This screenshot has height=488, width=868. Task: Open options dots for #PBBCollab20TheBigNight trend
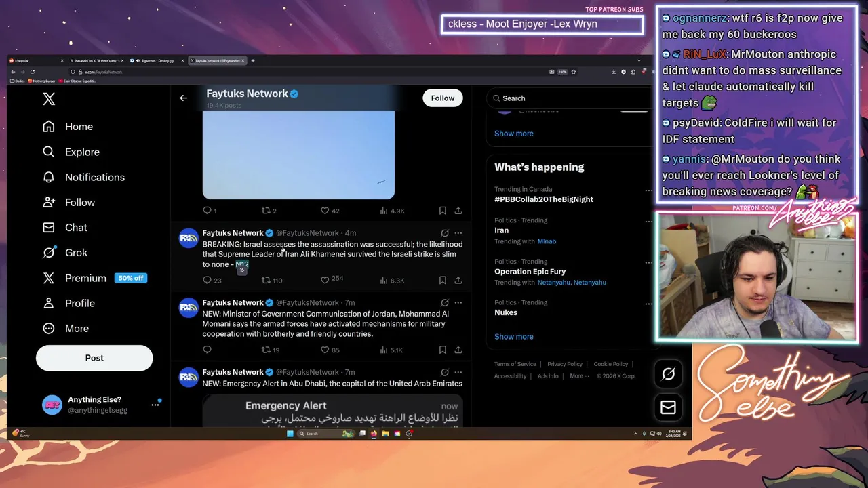pos(648,190)
